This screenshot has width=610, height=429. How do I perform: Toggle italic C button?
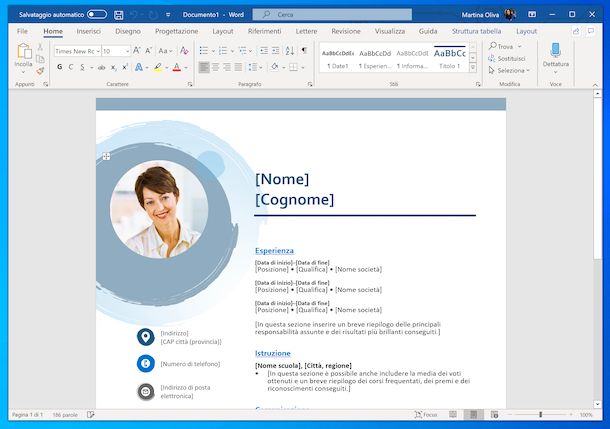coord(71,67)
